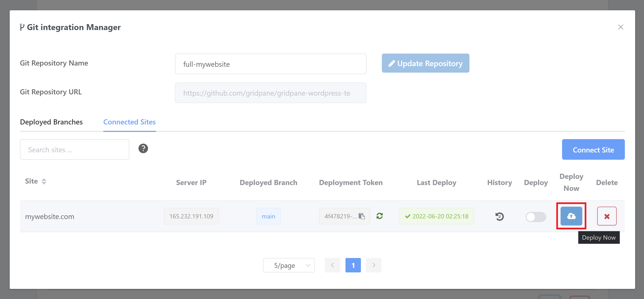Copy the deployment token to clipboard
Viewport: 644px width, 299px height.
pos(362,216)
